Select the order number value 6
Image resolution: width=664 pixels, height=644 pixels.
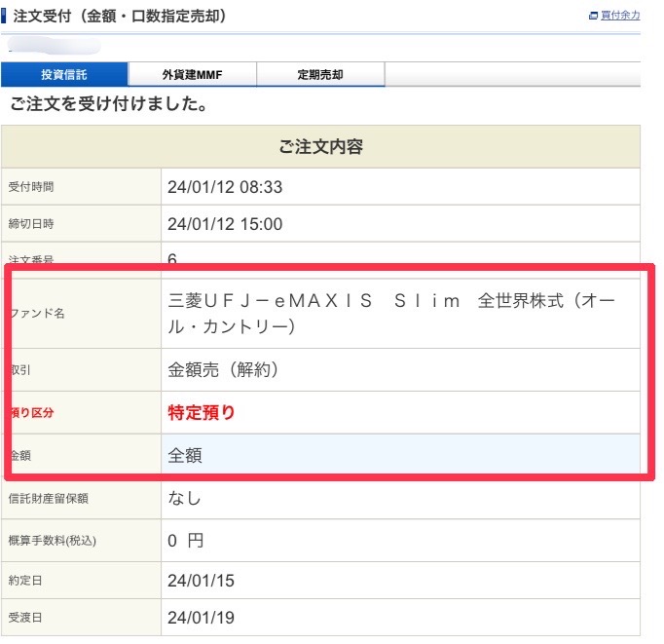click(x=172, y=257)
